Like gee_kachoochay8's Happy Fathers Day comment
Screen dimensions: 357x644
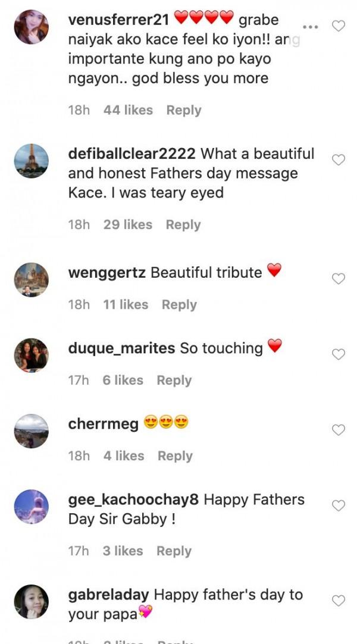click(x=339, y=505)
